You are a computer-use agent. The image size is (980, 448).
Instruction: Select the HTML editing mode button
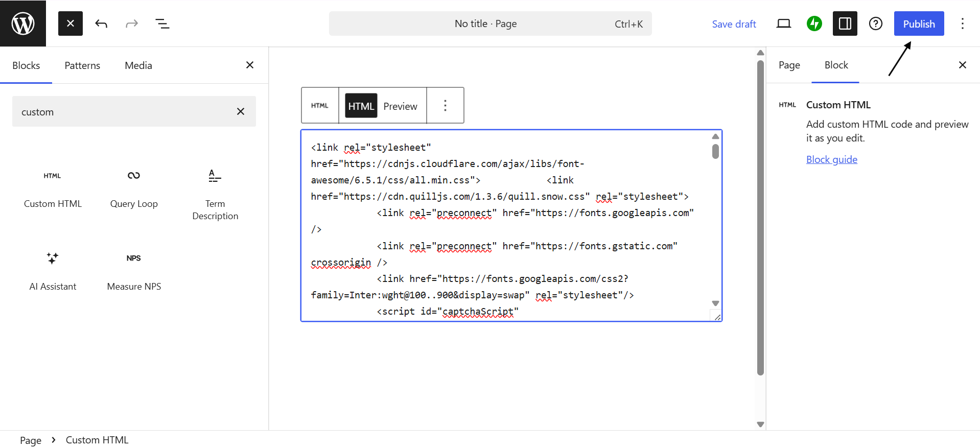click(x=361, y=106)
